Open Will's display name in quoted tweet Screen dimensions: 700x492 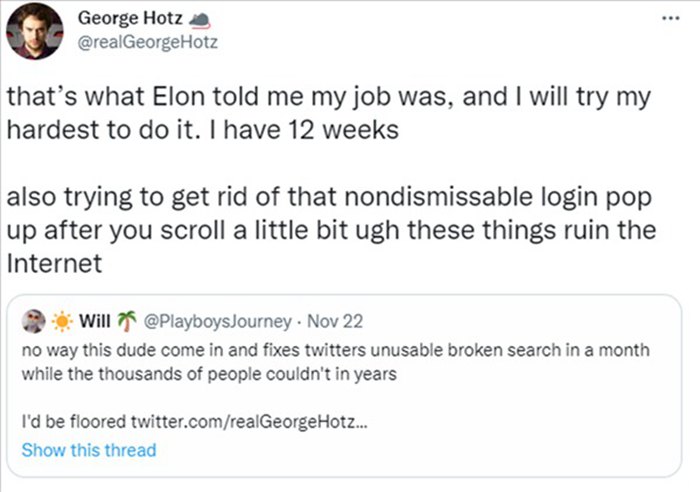(x=93, y=321)
